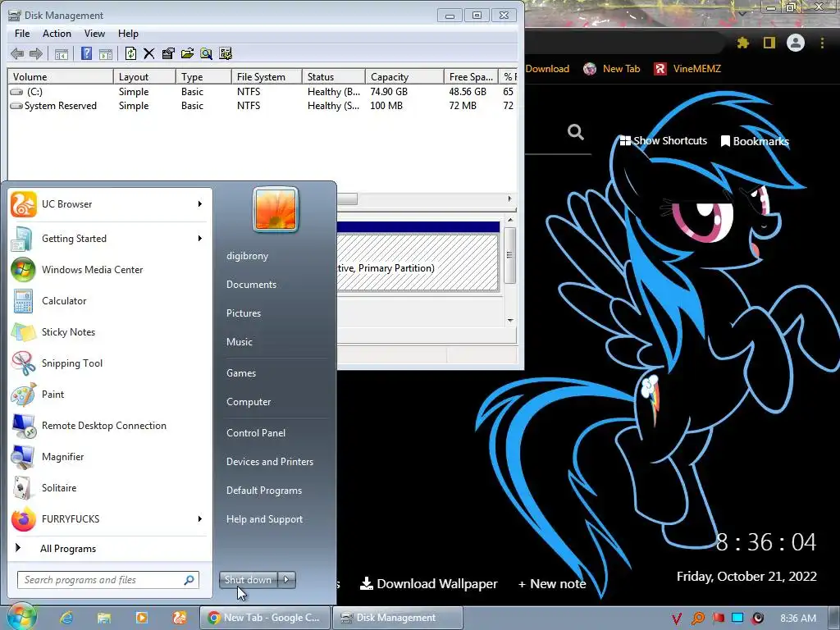Open the Chrome three-dot menu
The width and height of the screenshot is (840, 630).
(x=822, y=43)
